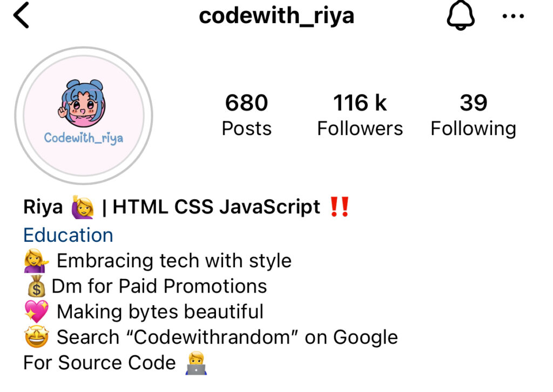
Task: Tap the back arrow icon
Action: click(21, 15)
